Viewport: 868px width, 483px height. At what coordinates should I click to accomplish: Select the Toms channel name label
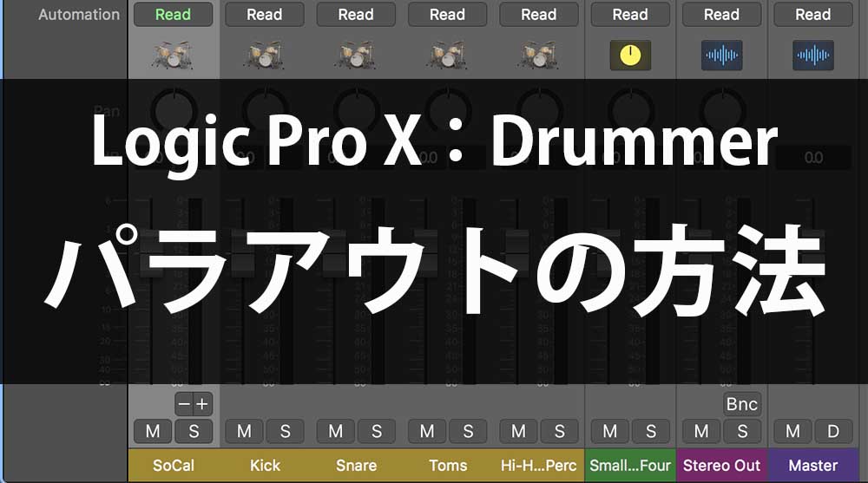click(447, 466)
